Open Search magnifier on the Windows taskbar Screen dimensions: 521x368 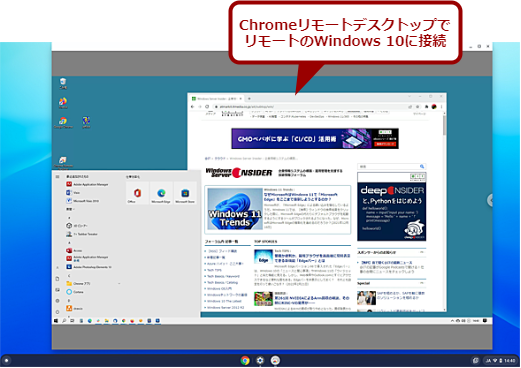coord(64,321)
